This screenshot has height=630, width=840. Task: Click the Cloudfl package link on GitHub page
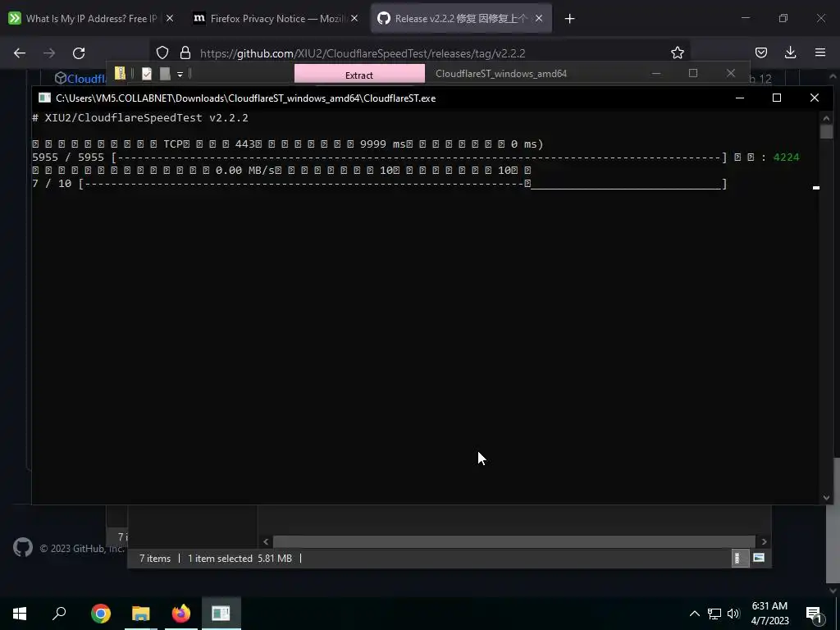(x=80, y=79)
